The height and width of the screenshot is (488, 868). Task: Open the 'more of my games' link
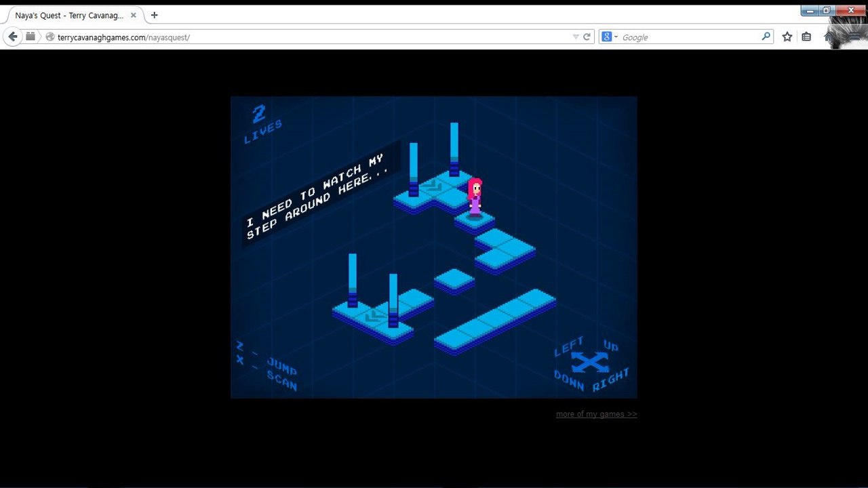pos(596,414)
